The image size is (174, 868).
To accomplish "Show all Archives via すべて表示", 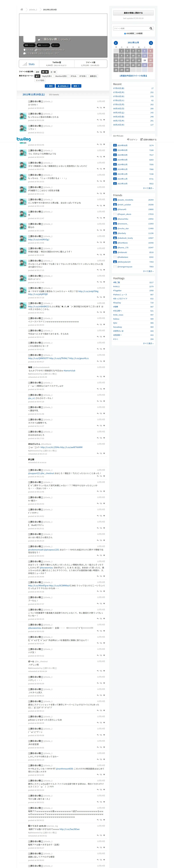I will [x=148, y=188].
